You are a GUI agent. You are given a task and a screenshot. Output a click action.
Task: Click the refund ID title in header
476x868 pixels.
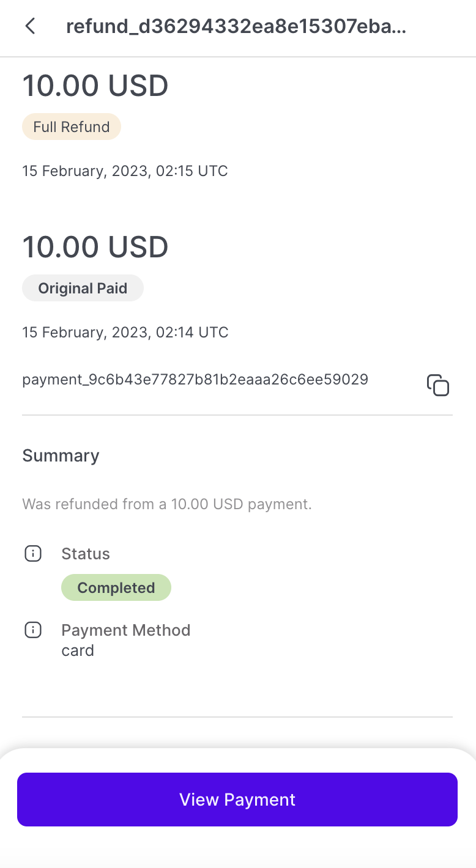click(236, 27)
